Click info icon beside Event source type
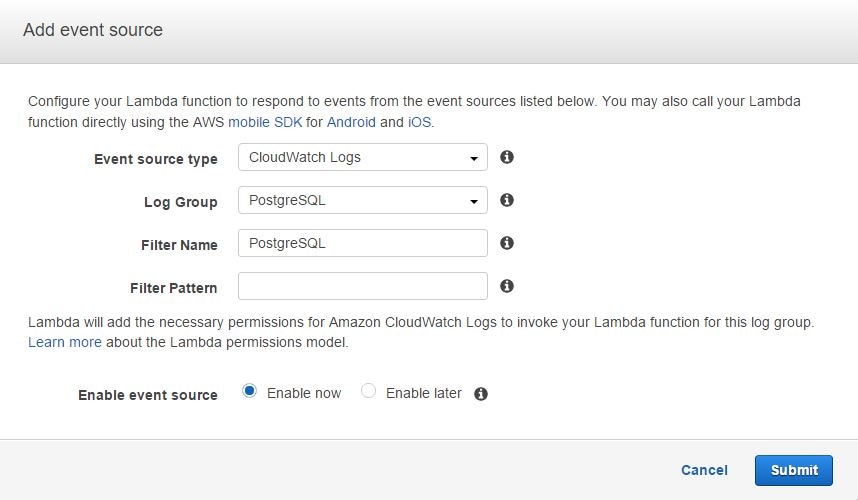The image size is (858, 500). tap(507, 158)
